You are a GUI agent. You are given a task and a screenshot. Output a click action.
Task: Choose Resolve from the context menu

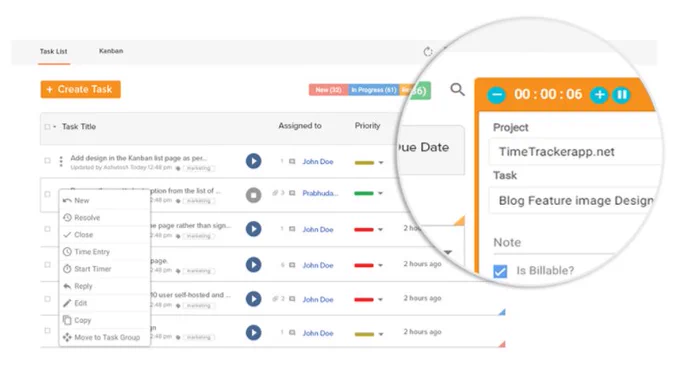[105, 217]
